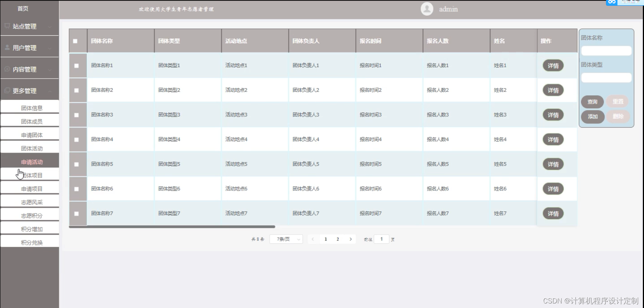644x308 pixels.
Task: Click the 用户管理 person icon
Action: click(7, 47)
